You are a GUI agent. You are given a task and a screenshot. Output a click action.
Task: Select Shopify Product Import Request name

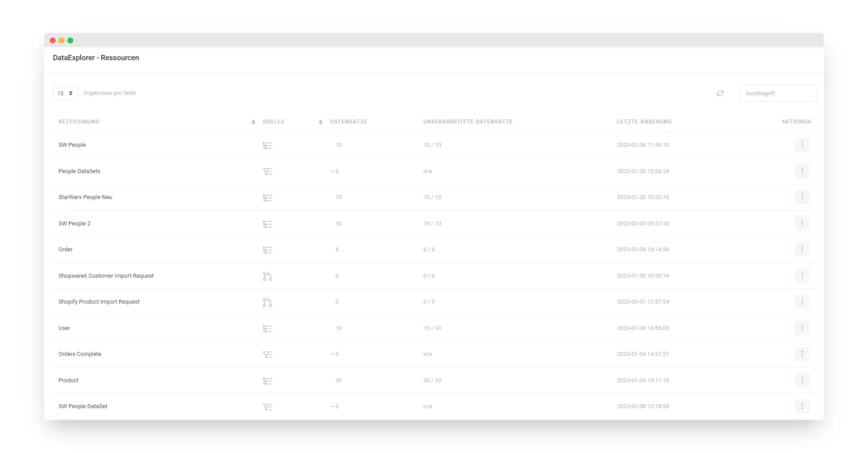[99, 302]
